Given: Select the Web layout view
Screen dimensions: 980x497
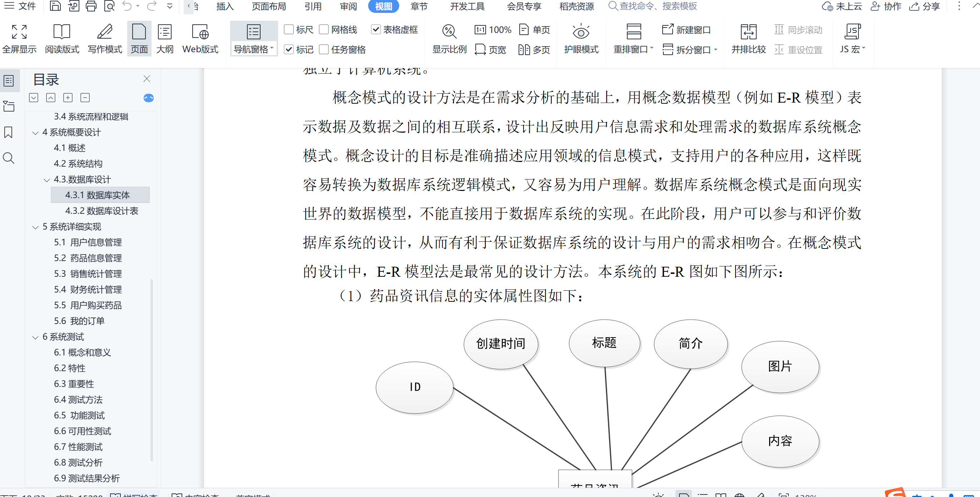Looking at the screenshot, I should [x=200, y=32].
